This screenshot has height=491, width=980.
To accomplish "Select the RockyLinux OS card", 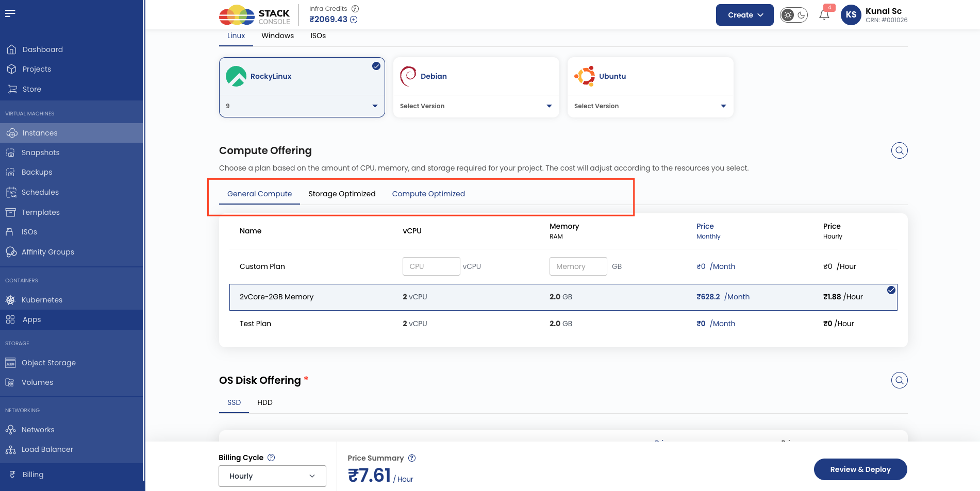I will click(302, 76).
